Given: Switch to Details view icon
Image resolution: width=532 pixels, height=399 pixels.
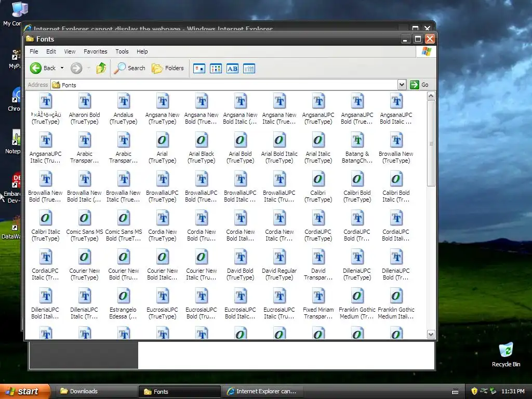Looking at the screenshot, I should pos(249,69).
